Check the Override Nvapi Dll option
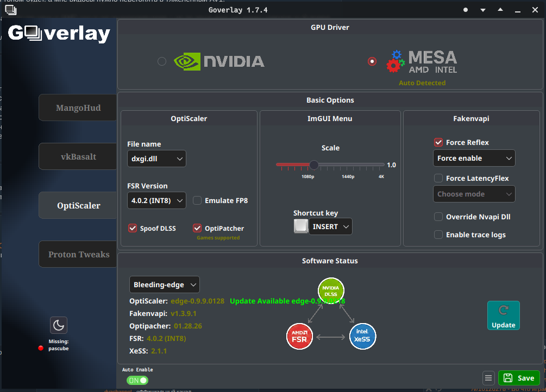The width and height of the screenshot is (546, 392). [x=438, y=217]
